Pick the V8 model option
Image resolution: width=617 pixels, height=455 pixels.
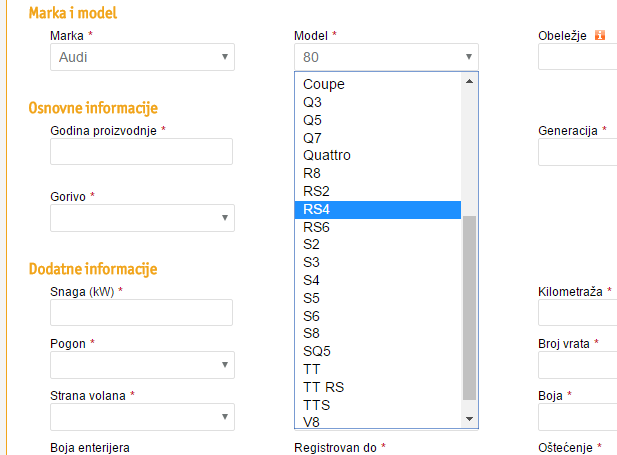(x=378, y=422)
